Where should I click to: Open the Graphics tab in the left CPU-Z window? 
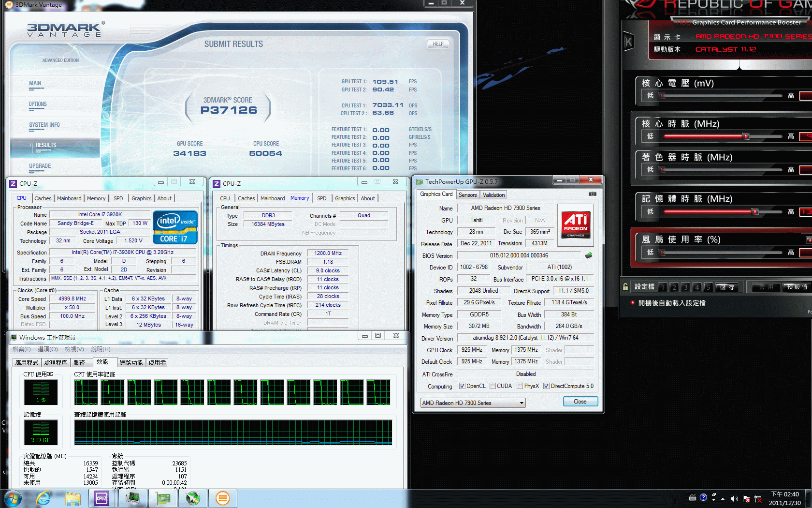tap(141, 198)
